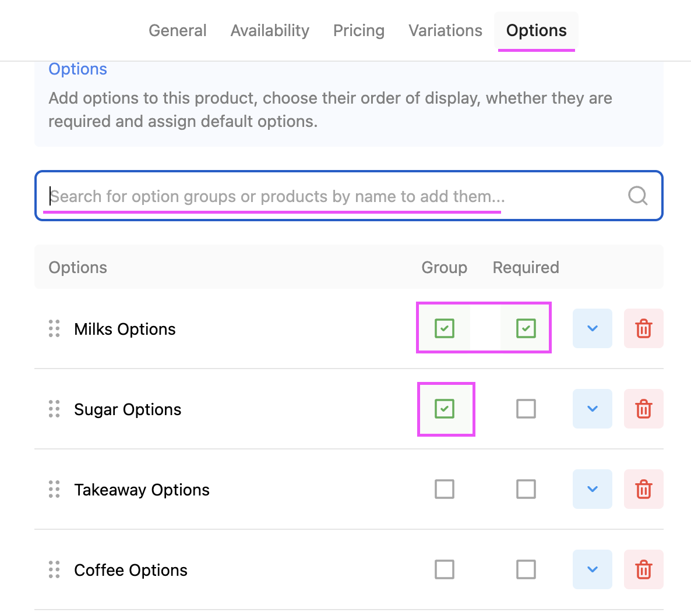Expand the Sugar Options dropdown
Viewport: 691px width, 616px height.
click(592, 409)
